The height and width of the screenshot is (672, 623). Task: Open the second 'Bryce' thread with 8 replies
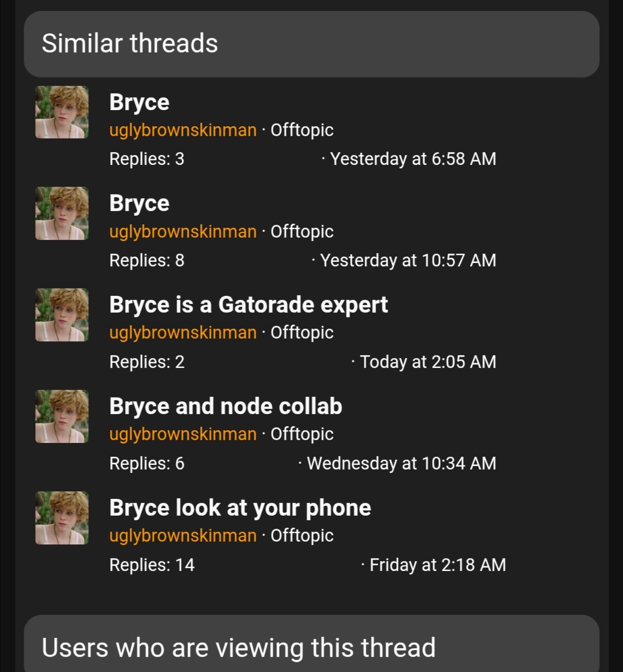tap(139, 203)
